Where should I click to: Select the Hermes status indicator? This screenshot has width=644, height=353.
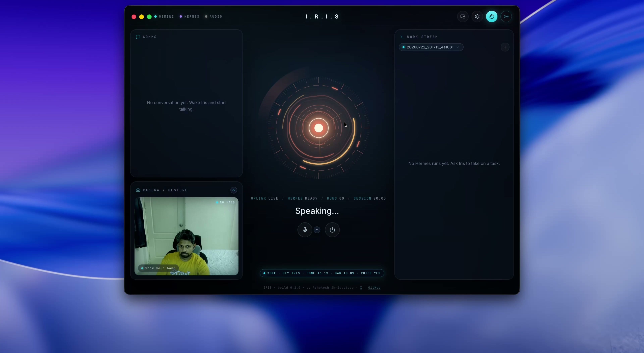[x=190, y=16]
